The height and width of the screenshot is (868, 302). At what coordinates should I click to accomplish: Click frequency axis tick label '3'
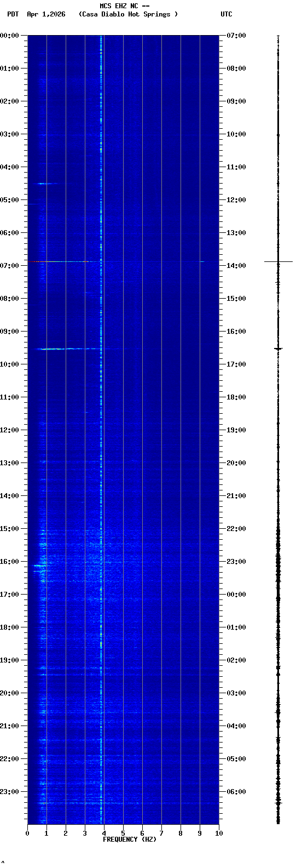(x=85, y=833)
